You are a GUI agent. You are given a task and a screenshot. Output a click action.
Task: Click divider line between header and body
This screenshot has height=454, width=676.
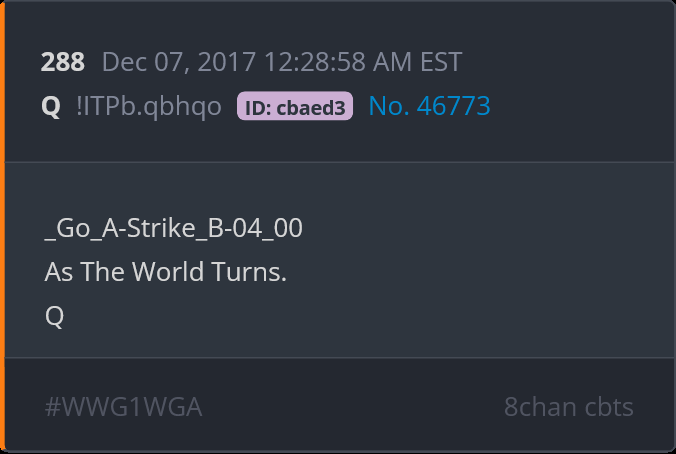point(340,162)
